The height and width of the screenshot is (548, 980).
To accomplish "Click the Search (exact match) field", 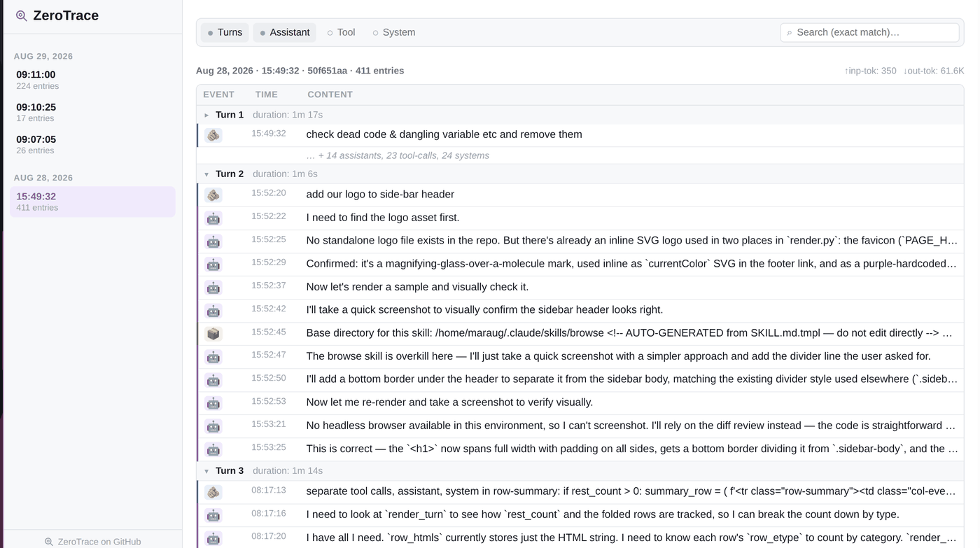I will pyautogui.click(x=869, y=32).
